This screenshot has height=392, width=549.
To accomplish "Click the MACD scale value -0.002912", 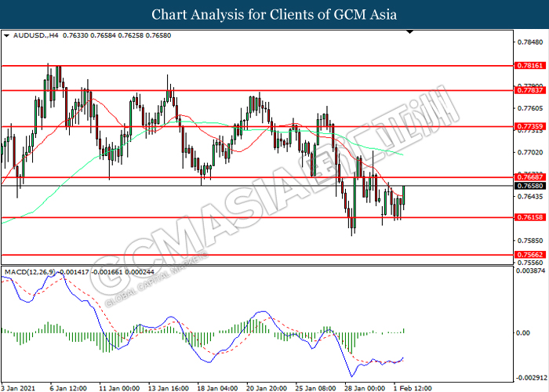I will tap(532, 378).
